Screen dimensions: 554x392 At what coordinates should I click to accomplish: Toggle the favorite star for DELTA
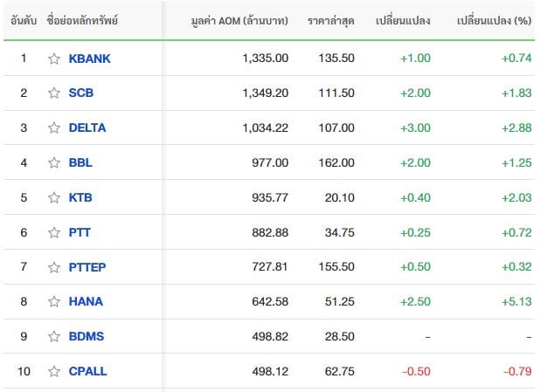pos(54,127)
